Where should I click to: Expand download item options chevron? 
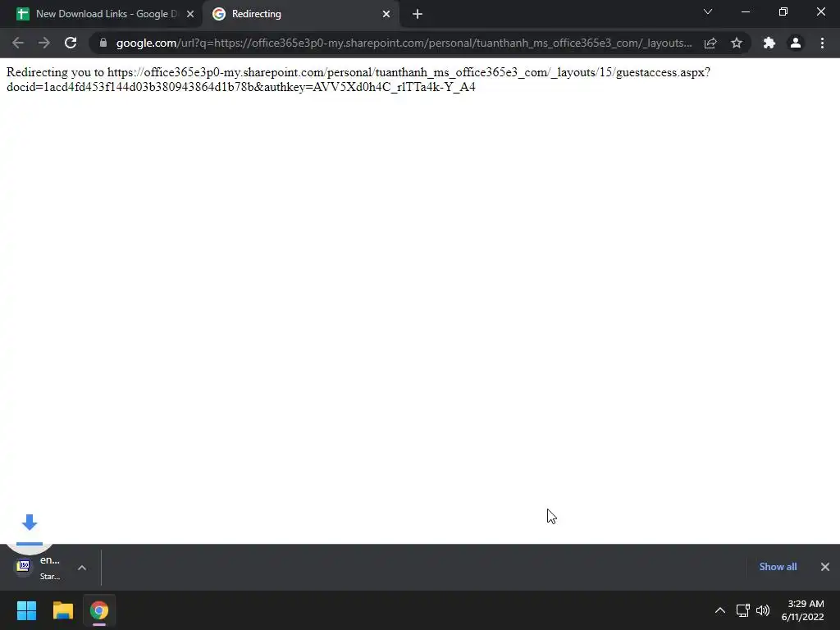pos(82,568)
